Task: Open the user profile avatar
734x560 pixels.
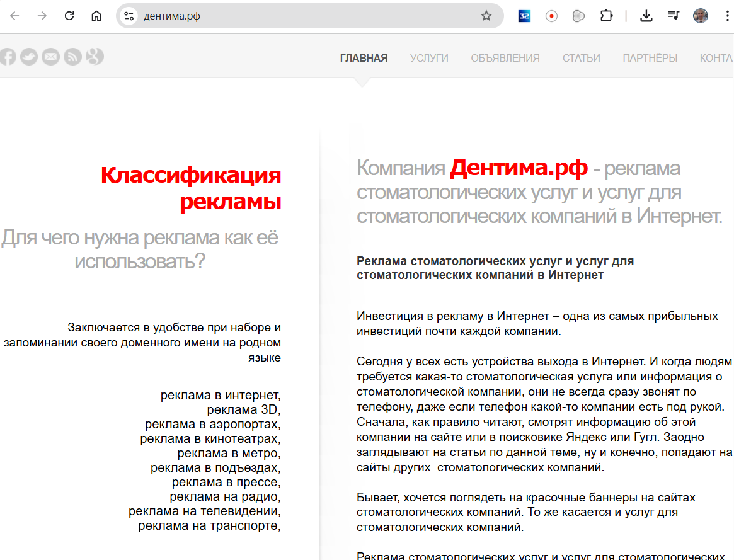Action: click(701, 16)
